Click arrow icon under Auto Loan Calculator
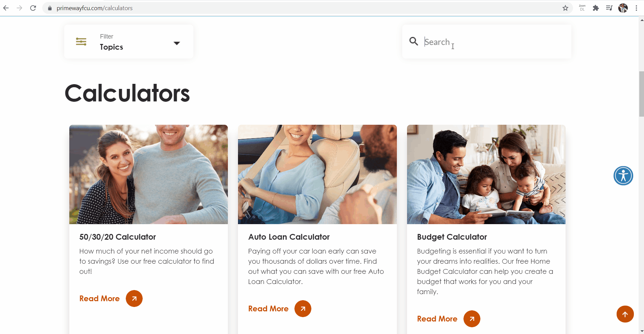This screenshot has width=644, height=334. 303,309
